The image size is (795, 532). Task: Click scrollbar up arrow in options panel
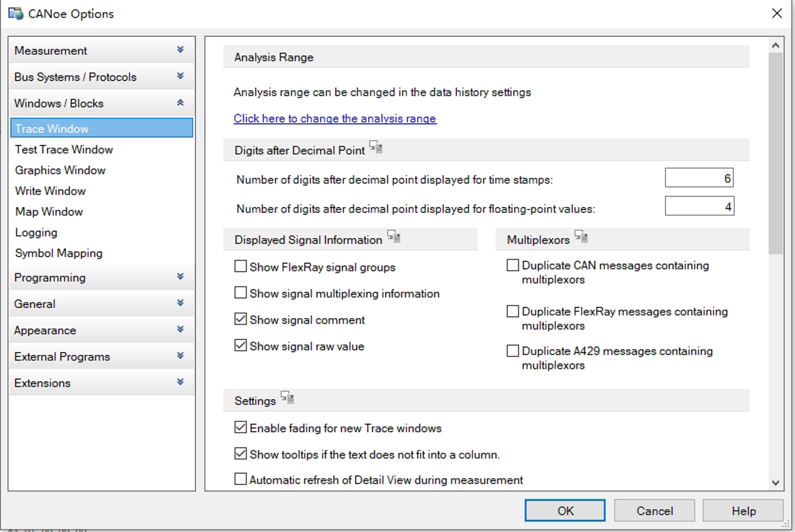pos(775,46)
